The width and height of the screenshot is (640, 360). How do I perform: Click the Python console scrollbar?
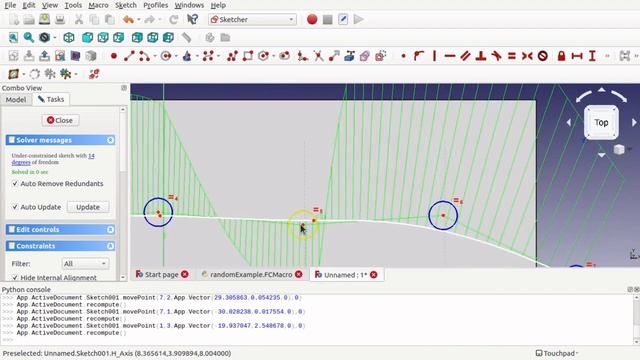[636, 320]
